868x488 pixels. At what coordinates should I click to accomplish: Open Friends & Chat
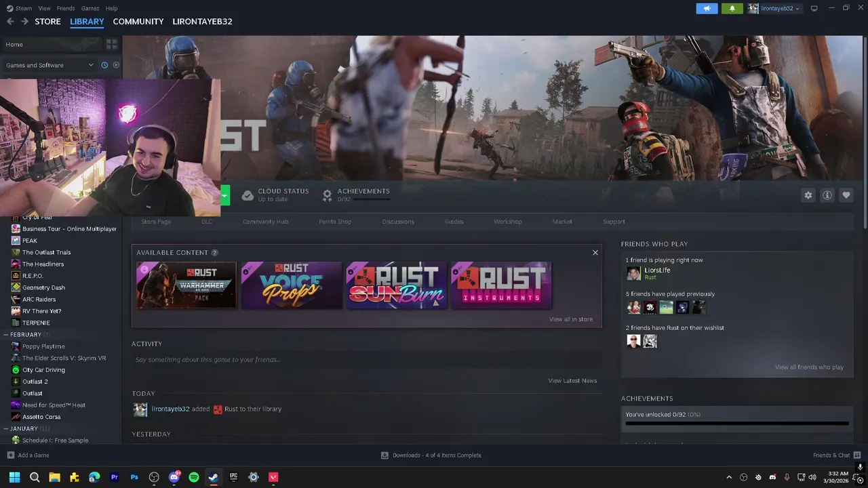click(837, 455)
